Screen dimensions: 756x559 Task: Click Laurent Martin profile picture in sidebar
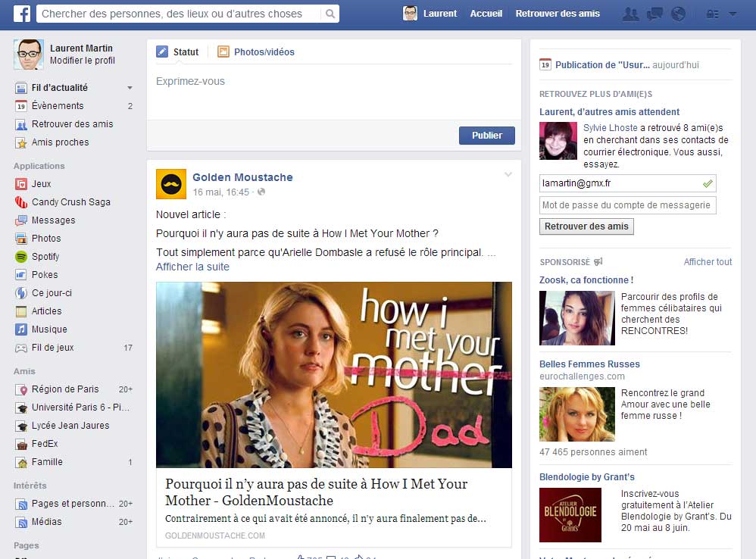point(29,55)
